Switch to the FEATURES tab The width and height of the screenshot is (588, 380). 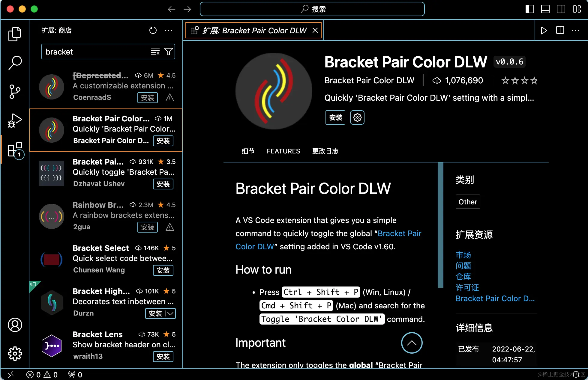pos(283,151)
